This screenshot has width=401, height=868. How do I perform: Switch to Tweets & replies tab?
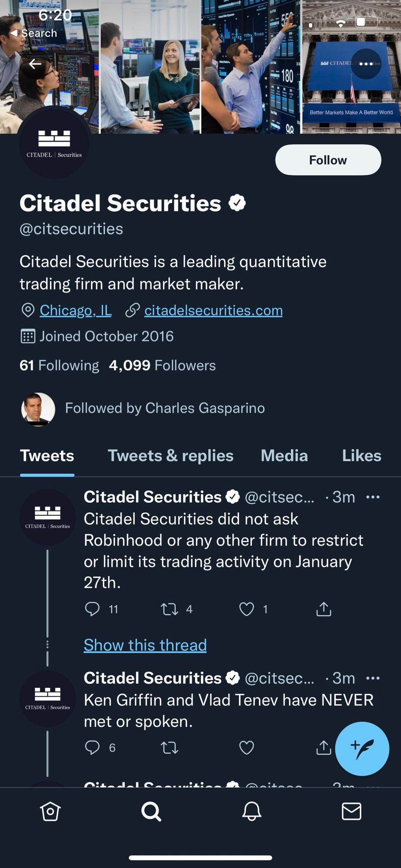(x=170, y=456)
